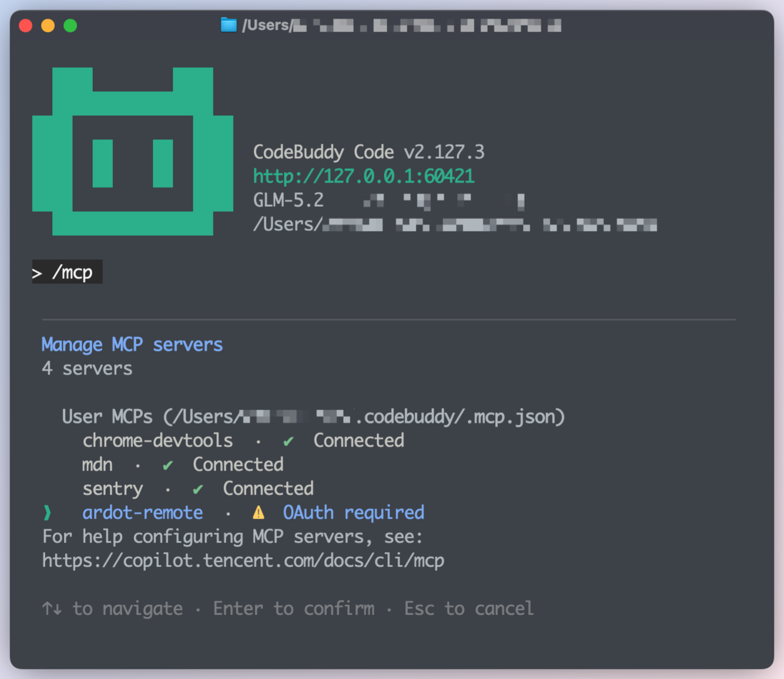This screenshot has width=784, height=679.
Task: Click the green CodeBuddy robot logo
Action: 132,151
